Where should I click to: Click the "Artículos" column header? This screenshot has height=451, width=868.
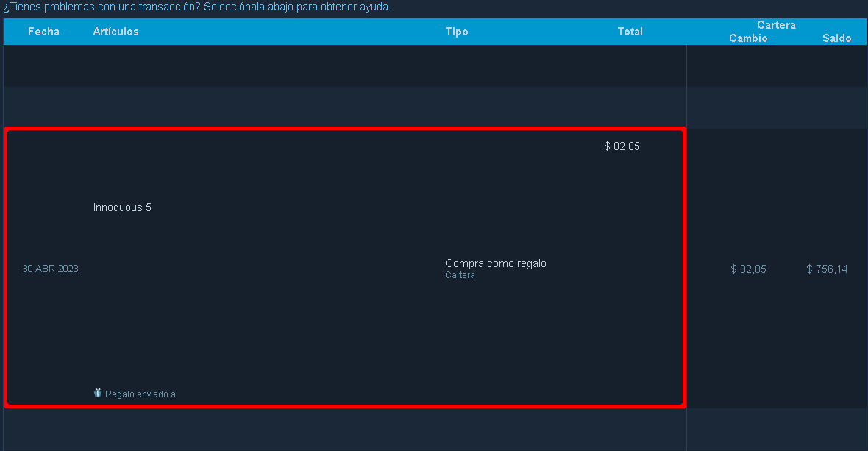click(x=115, y=32)
